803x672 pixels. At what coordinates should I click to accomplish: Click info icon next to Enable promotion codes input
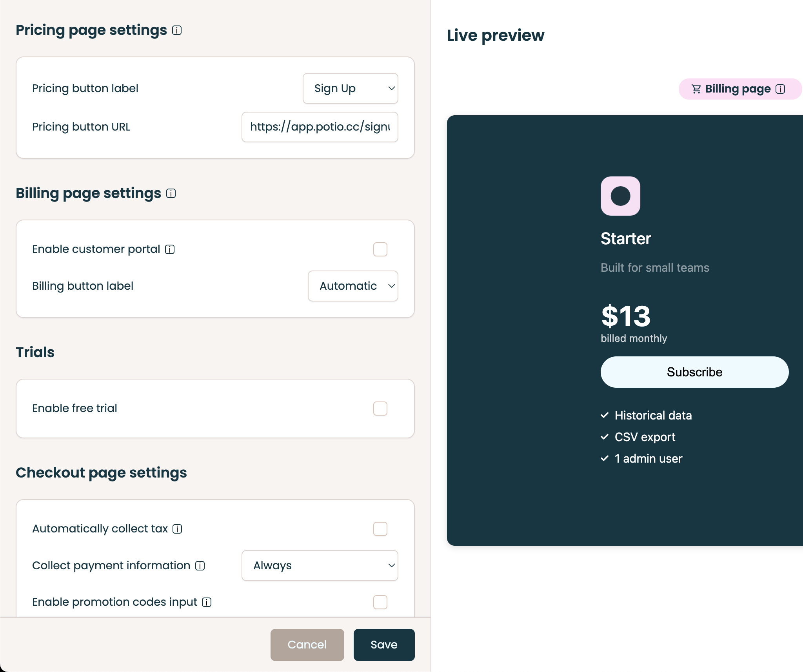coord(207,602)
